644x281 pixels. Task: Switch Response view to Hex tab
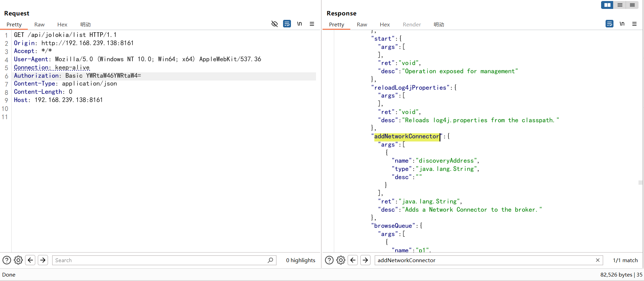point(385,24)
